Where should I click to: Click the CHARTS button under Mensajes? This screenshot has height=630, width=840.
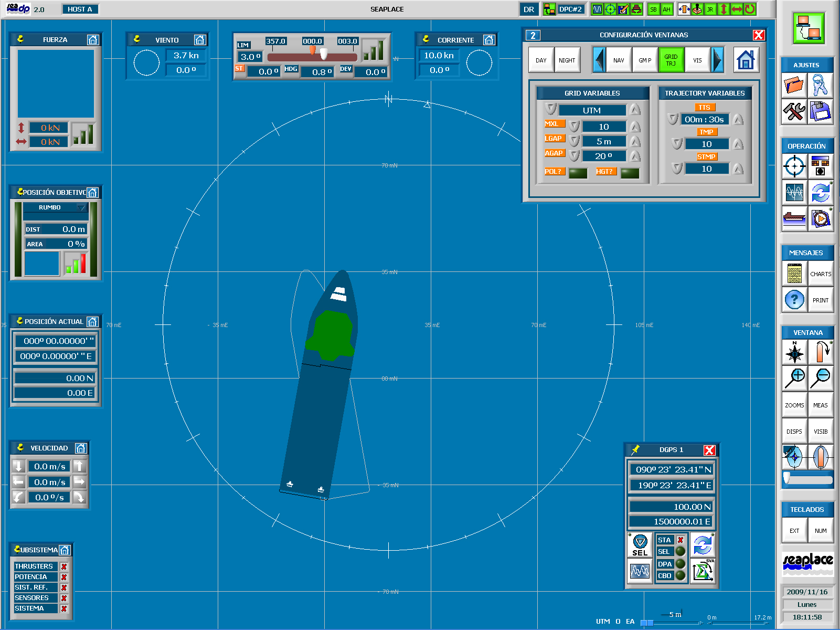pyautogui.click(x=821, y=274)
